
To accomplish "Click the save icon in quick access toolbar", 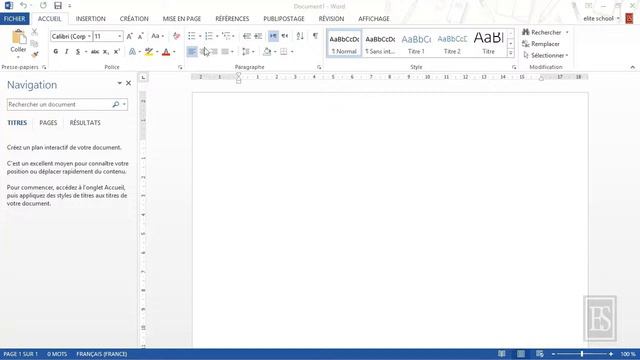I will point(58,6).
